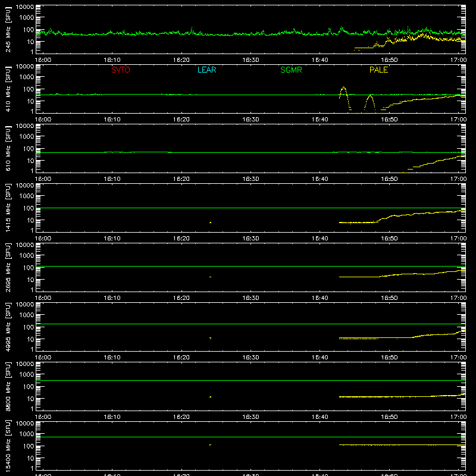Select the 1415 MHz [SFU] axis label
Image resolution: width=476 pixels, height=476 pixels.
coord(8,208)
